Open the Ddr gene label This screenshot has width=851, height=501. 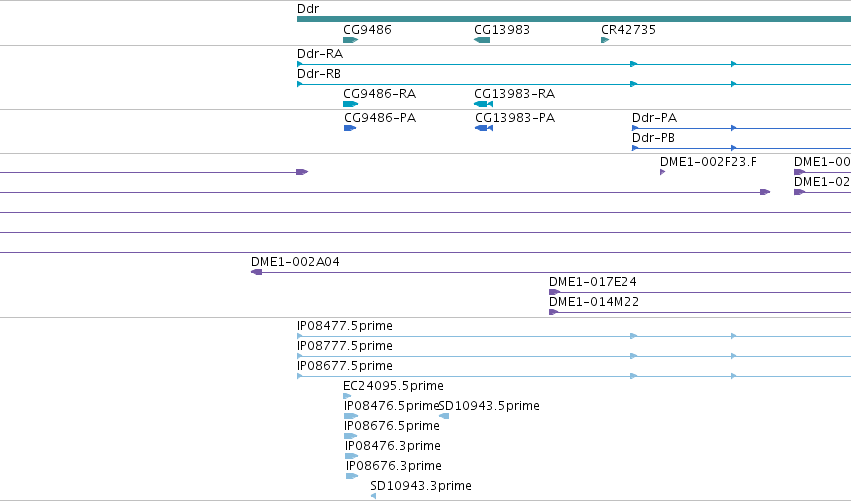tap(308, 9)
